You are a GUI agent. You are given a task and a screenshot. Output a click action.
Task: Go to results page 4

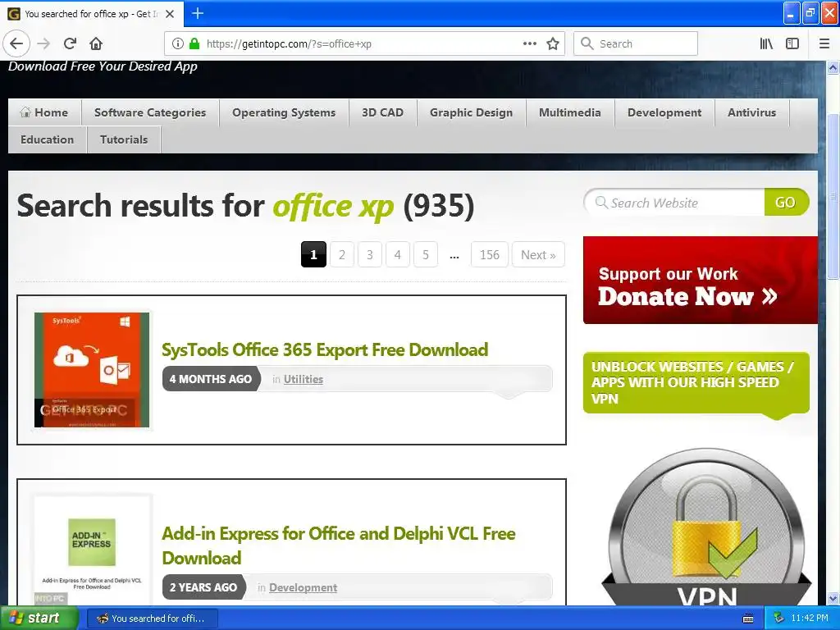tap(398, 254)
